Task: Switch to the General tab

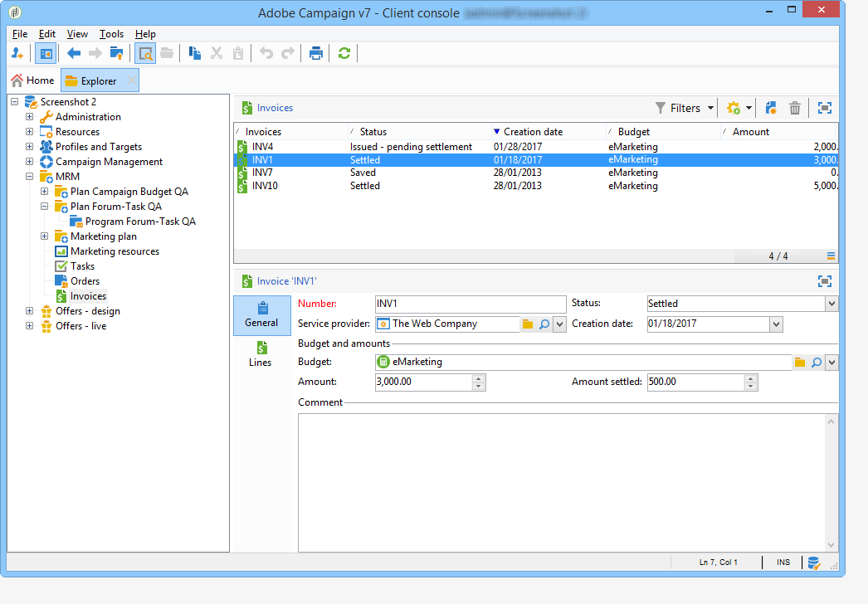Action: (x=262, y=315)
